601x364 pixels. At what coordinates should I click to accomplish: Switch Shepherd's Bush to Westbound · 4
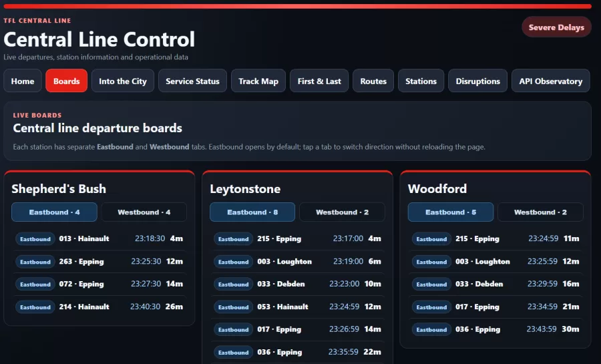pyautogui.click(x=144, y=212)
